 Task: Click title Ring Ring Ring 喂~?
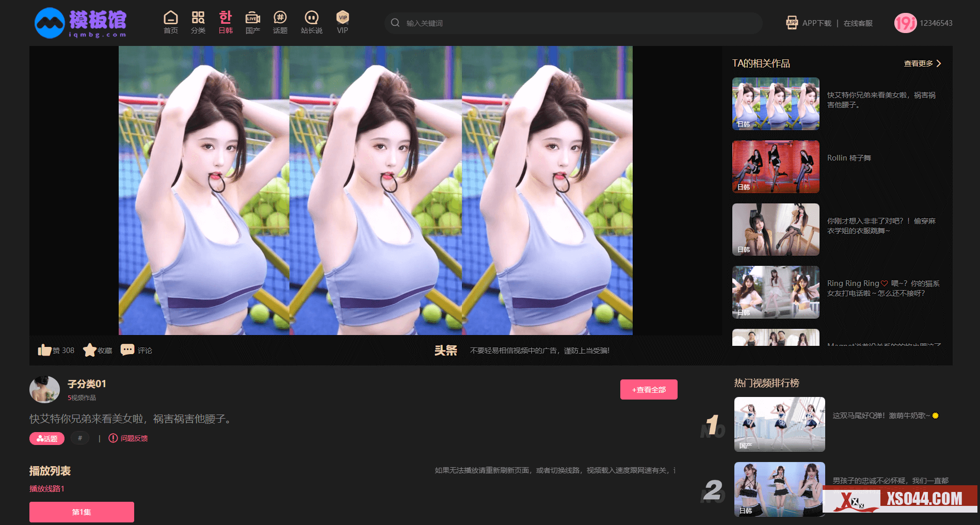coord(883,288)
